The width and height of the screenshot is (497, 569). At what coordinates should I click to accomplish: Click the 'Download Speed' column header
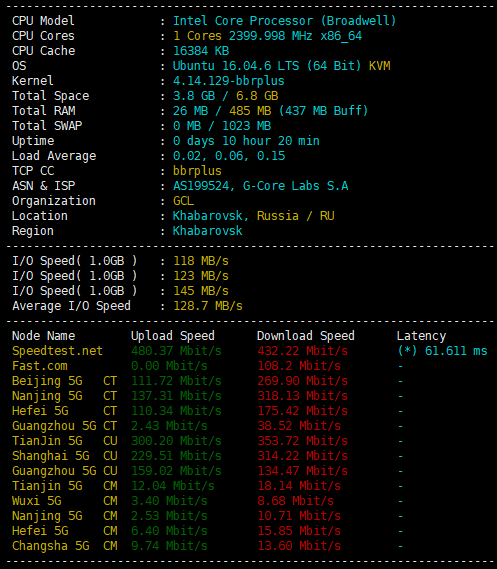pos(306,336)
